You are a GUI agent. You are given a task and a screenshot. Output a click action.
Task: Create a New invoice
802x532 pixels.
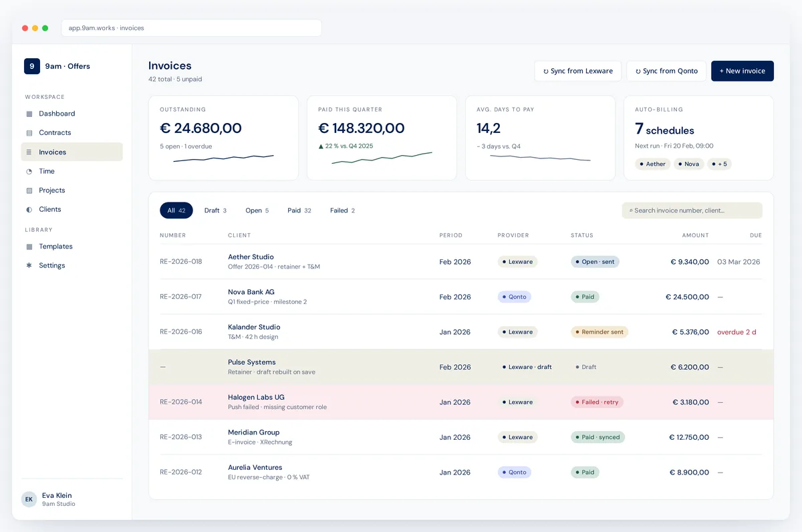tap(743, 71)
